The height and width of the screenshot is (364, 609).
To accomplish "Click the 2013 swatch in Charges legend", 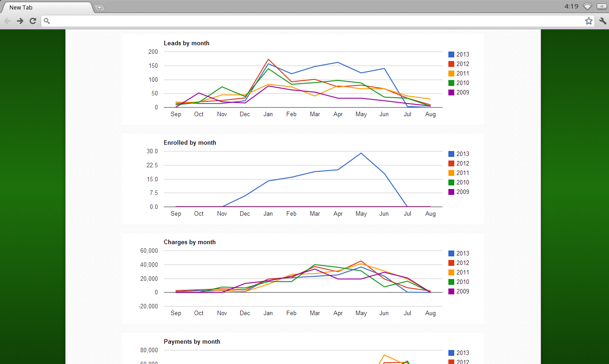I will tap(451, 253).
